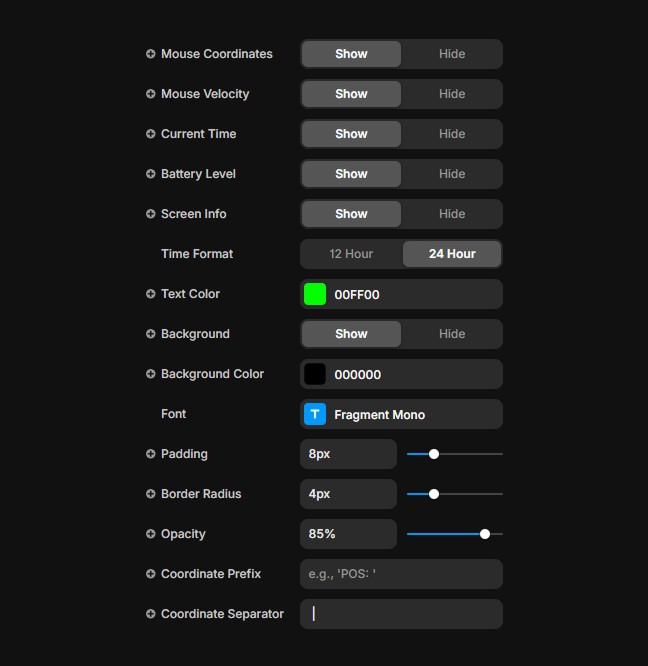Click the blue T font icon

coord(315,414)
